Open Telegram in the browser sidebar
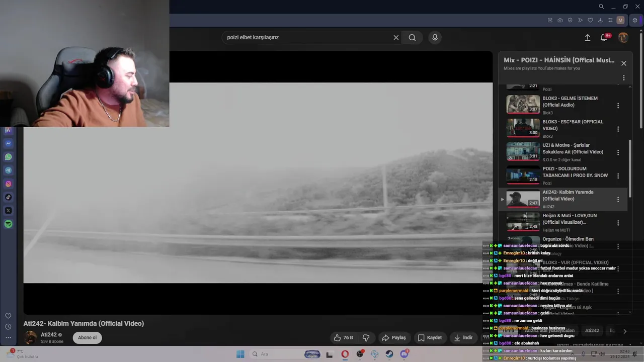The height and width of the screenshot is (362, 644). [x=8, y=170]
